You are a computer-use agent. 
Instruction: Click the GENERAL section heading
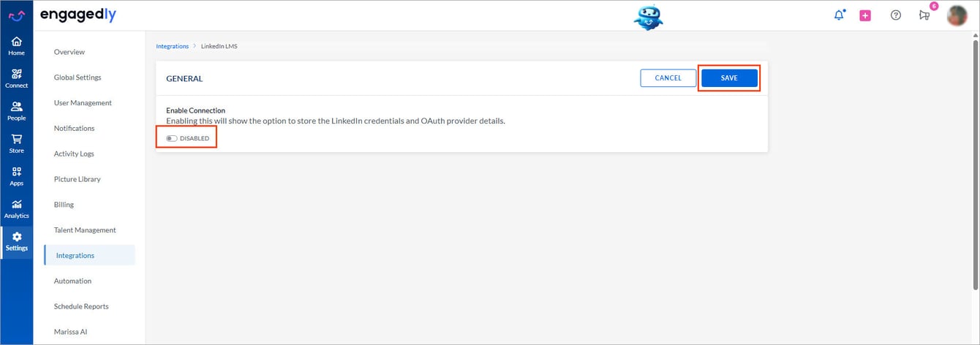point(184,78)
